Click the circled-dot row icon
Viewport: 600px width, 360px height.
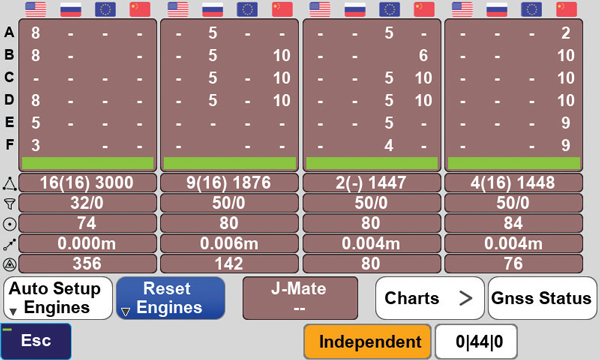point(10,224)
